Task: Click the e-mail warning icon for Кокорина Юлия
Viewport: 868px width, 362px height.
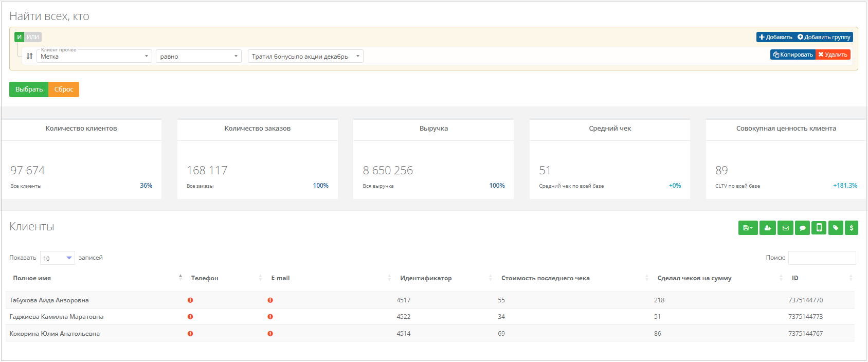Action: [x=270, y=334]
